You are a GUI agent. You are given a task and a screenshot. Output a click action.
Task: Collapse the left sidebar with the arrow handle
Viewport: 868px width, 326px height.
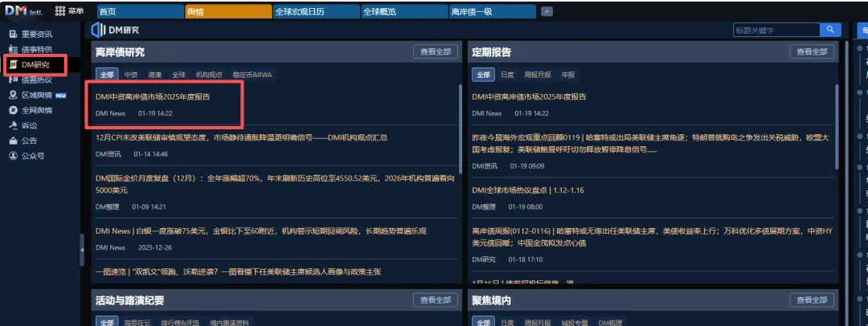click(82, 250)
